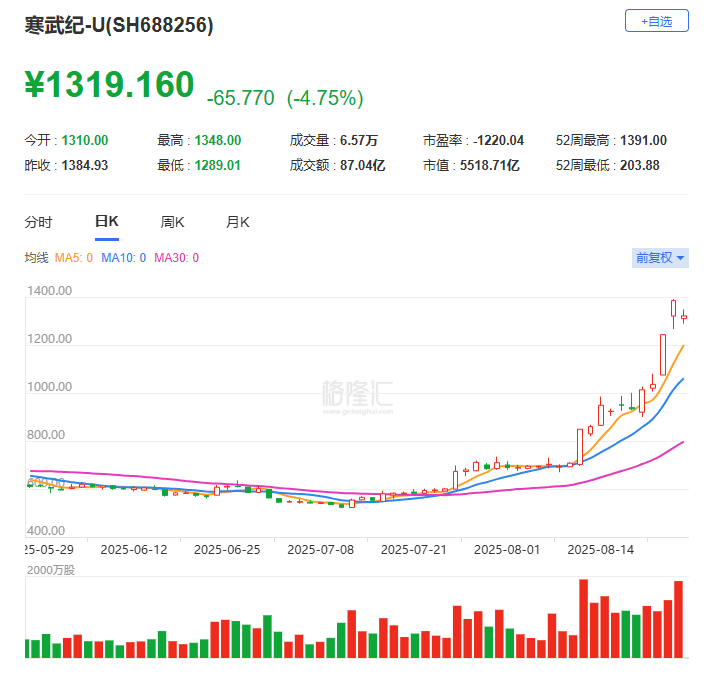This screenshot has height=675, width=723.
Task: Click the 2000万股 volume axis label
Action: 51,570
